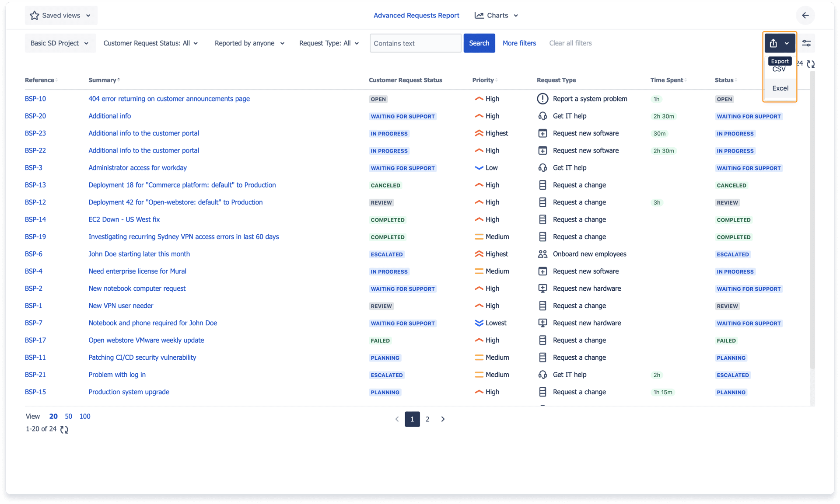This screenshot has width=840, height=504.
Task: Open the Customer Request Status filter dropdown
Action: click(150, 43)
